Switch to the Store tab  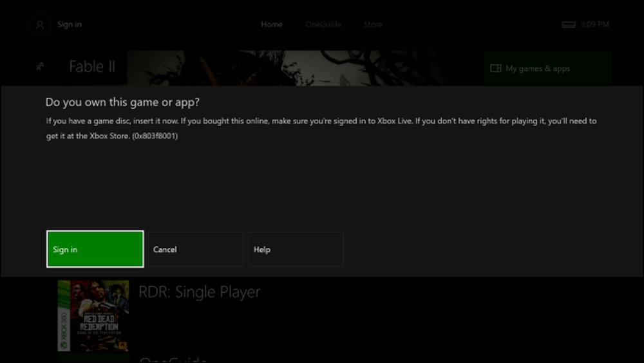[373, 24]
